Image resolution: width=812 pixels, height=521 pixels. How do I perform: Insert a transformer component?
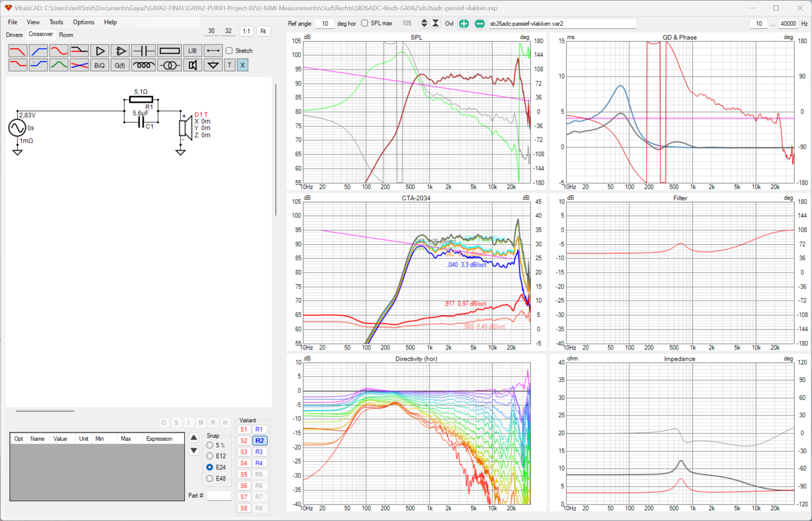[x=170, y=65]
